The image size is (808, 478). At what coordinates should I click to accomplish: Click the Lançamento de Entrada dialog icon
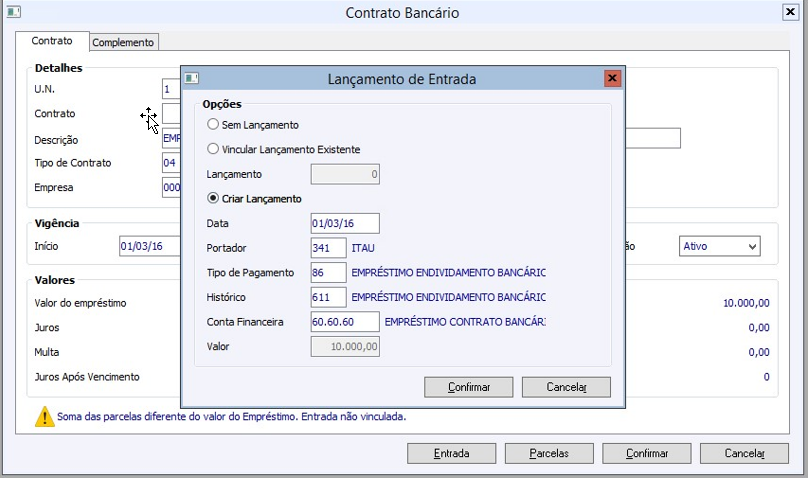(192, 79)
